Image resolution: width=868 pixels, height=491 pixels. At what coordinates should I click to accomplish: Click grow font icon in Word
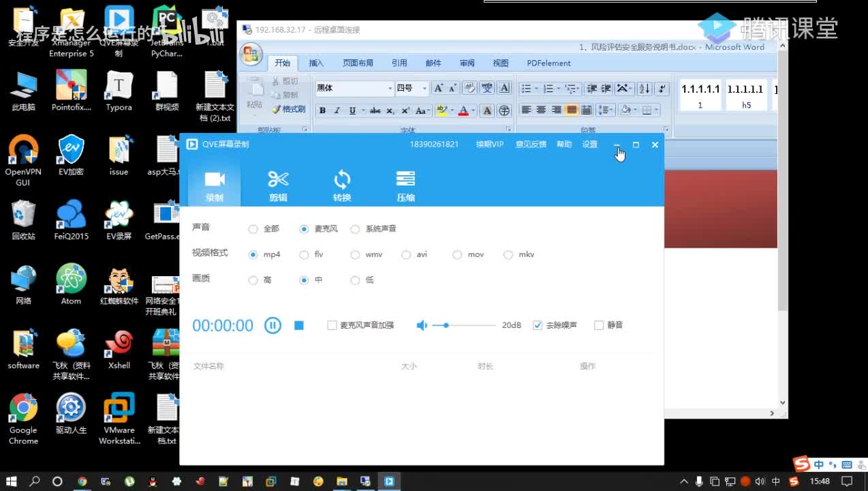(438, 88)
